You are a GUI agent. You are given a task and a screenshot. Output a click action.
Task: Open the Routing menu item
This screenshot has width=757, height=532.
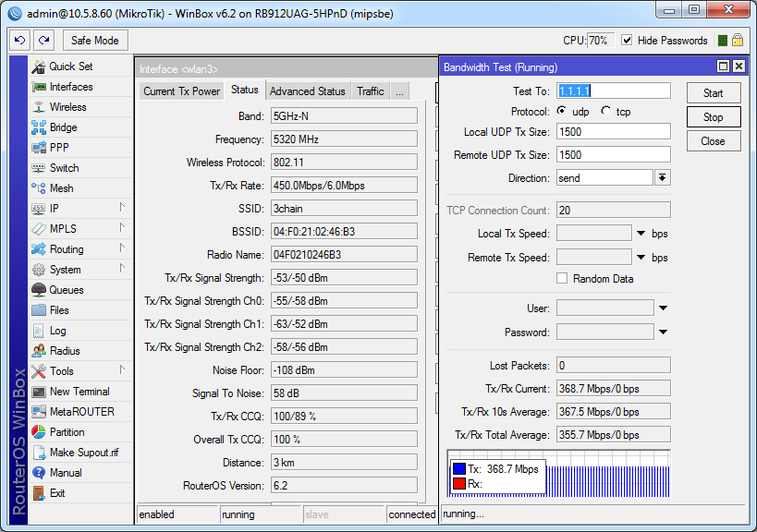point(79,249)
